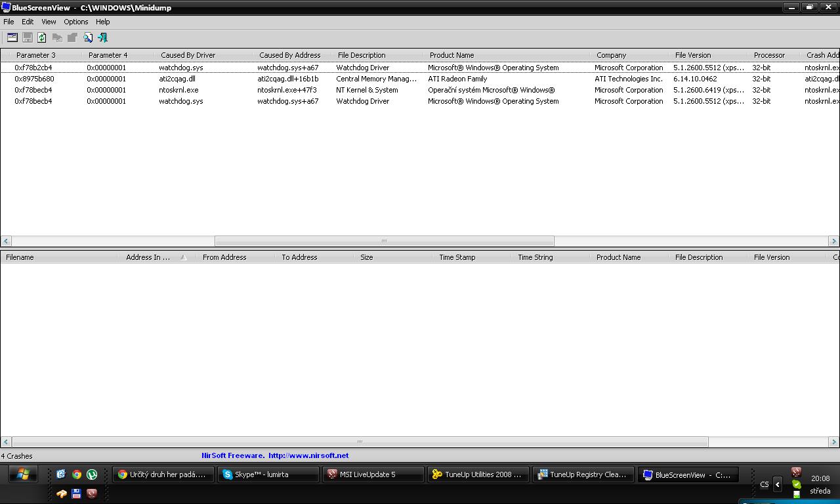Open the Help menu
This screenshot has height=504, width=840.
103,22
